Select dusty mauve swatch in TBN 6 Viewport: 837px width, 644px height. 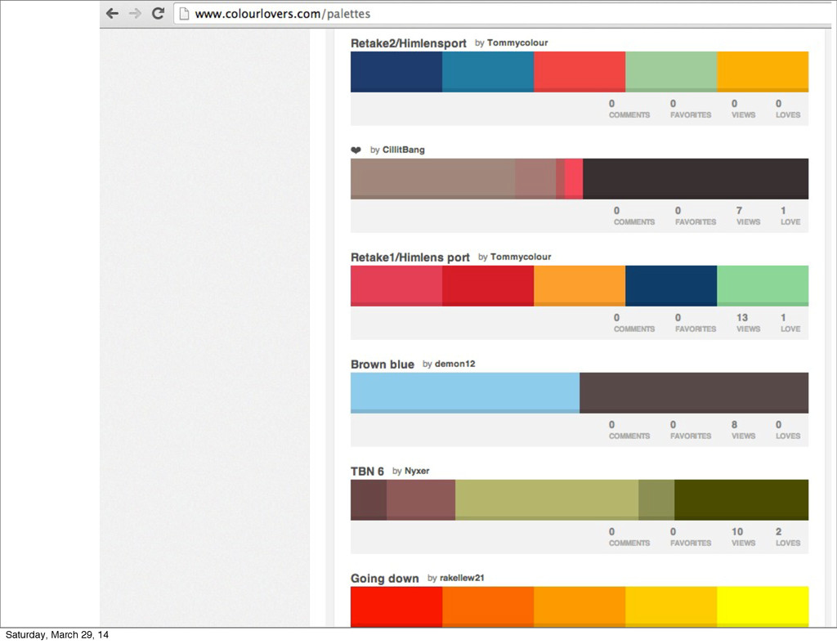click(421, 500)
